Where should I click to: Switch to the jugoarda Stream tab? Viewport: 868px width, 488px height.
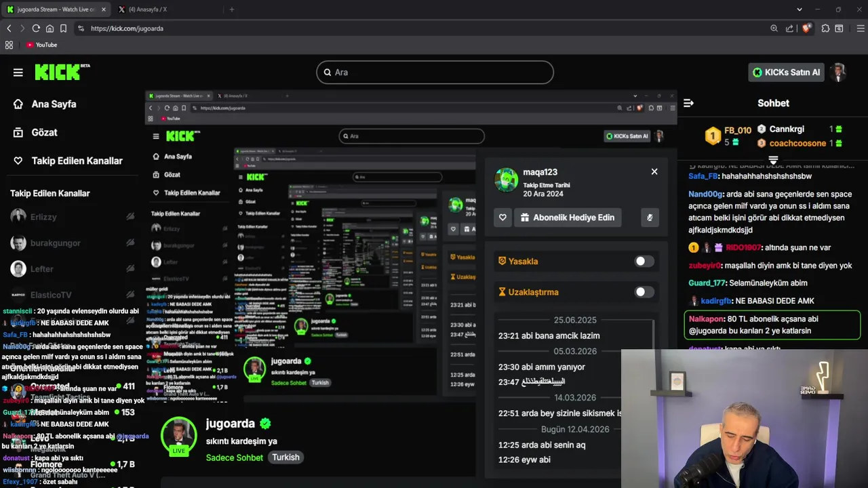(x=56, y=9)
